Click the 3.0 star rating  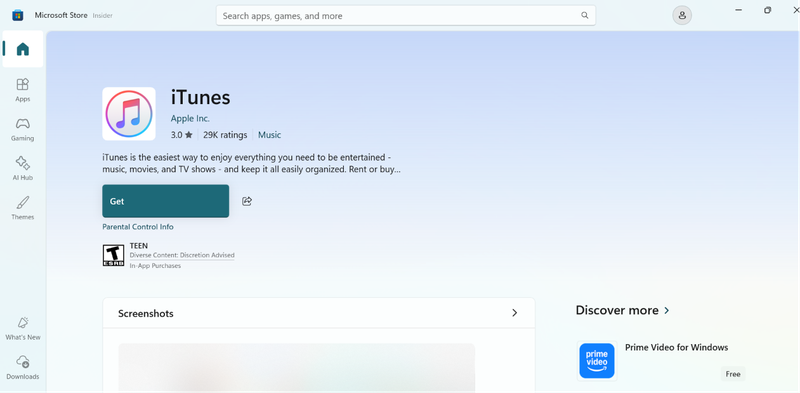[182, 135]
